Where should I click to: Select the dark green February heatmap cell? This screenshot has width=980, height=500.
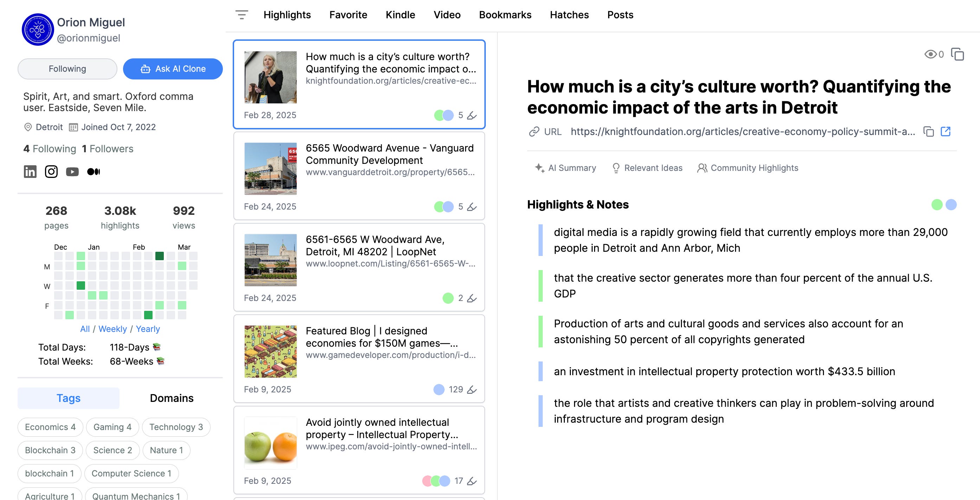point(159,256)
